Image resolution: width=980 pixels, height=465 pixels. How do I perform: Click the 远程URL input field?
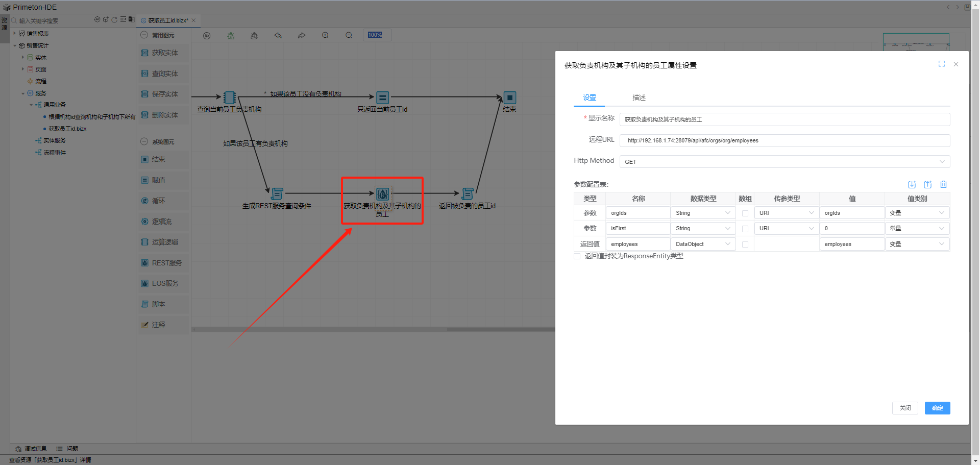[784, 140]
